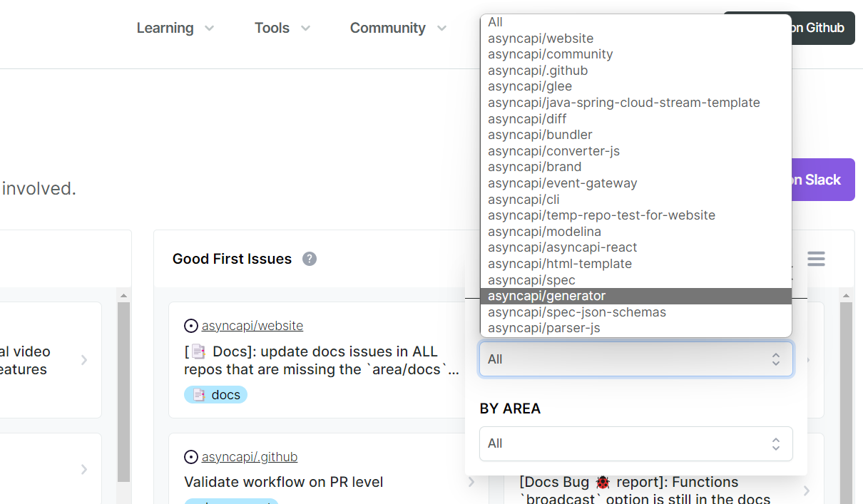
Task: Choose asyncapi/brand option
Action: click(x=636, y=167)
